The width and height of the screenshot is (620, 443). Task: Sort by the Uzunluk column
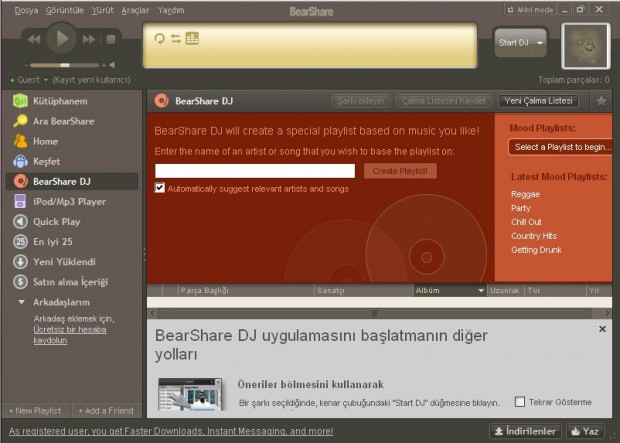pyautogui.click(x=506, y=290)
